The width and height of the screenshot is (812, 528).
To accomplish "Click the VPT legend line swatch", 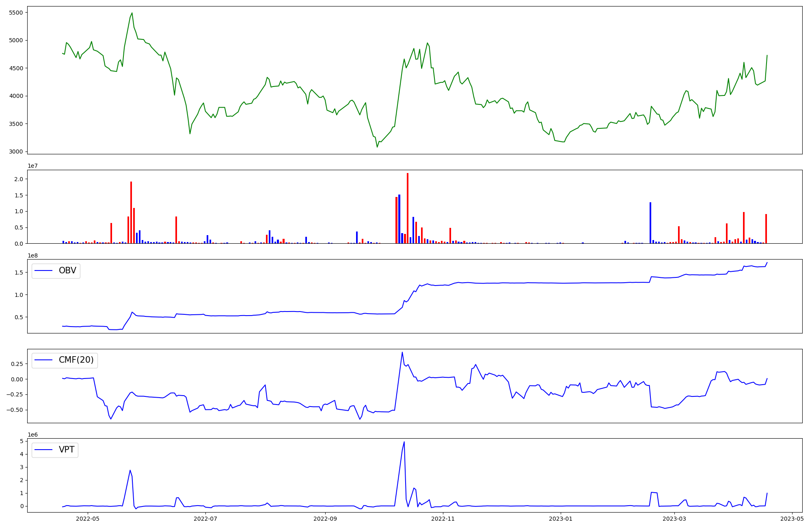I will 44,450.
